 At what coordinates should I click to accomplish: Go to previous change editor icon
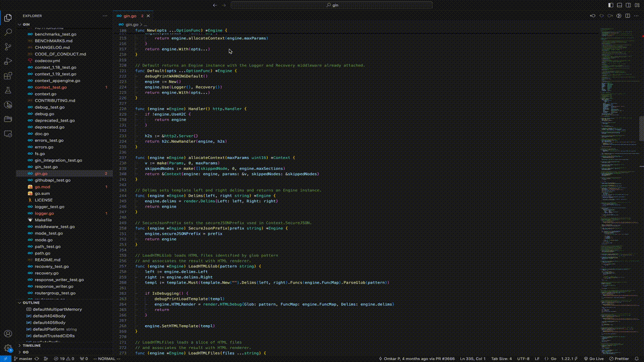tap(592, 16)
